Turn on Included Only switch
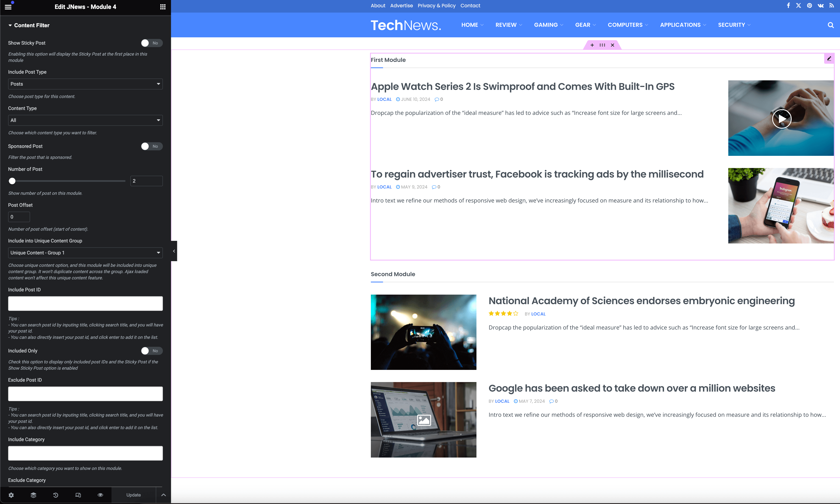 [x=152, y=351]
